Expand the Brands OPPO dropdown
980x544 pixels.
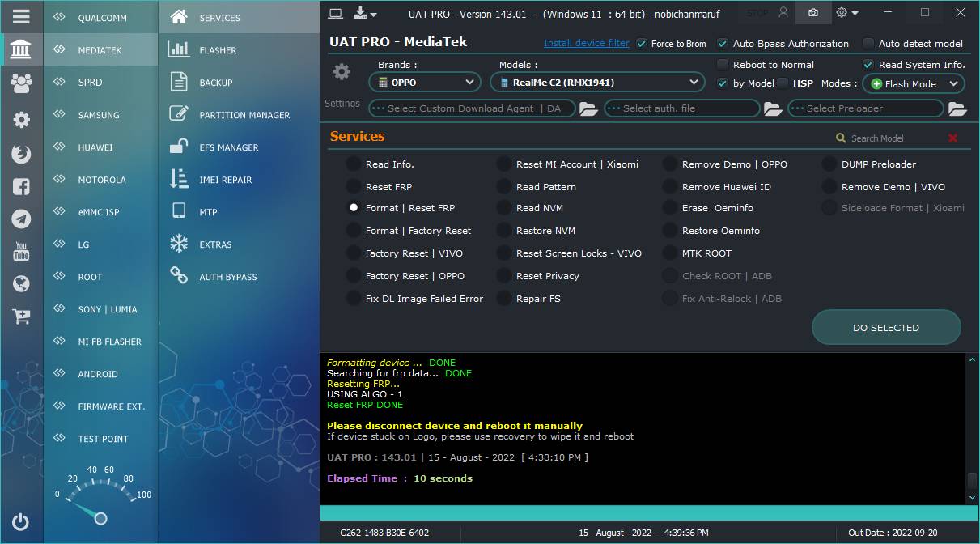tap(425, 83)
